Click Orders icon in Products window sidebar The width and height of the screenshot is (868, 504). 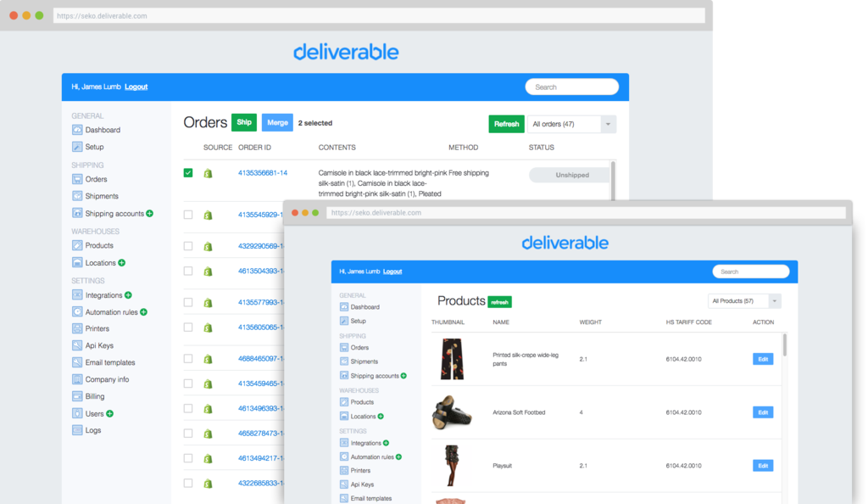coord(344,348)
